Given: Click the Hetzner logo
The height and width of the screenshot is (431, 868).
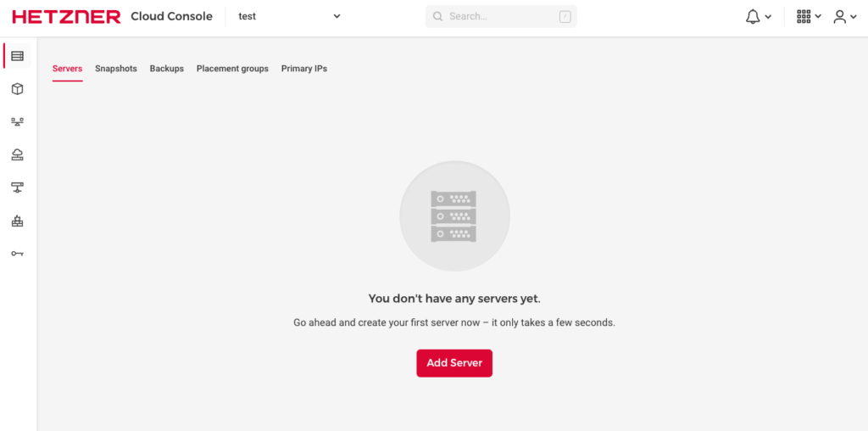Looking at the screenshot, I should (66, 17).
